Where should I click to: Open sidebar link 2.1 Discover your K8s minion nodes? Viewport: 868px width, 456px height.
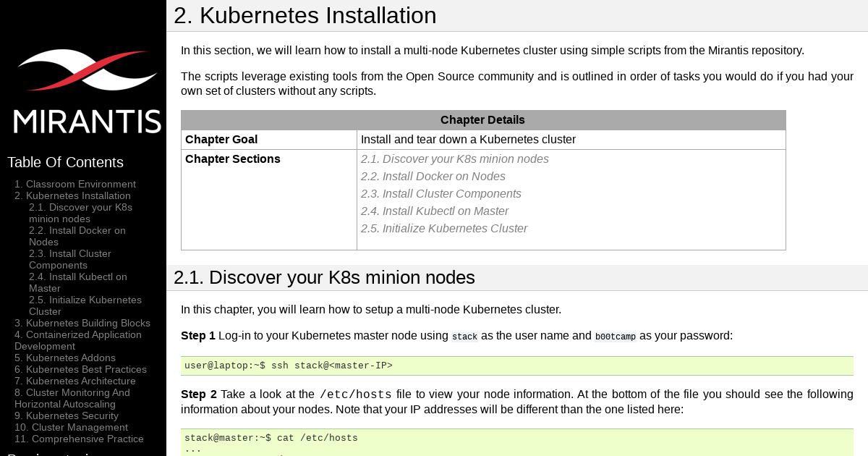pos(80,213)
